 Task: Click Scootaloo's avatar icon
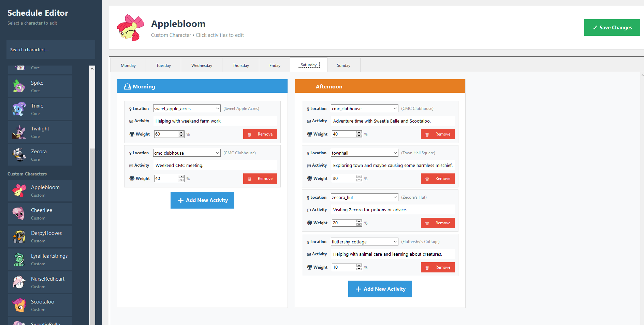(x=19, y=305)
